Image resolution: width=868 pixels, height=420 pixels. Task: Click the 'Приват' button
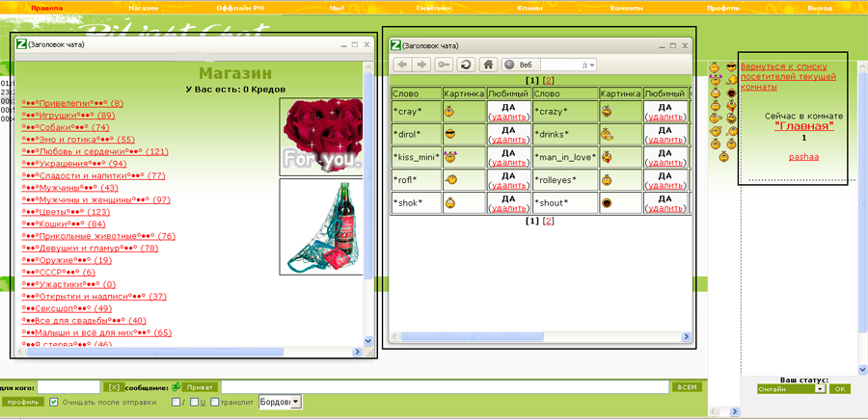tap(197, 387)
